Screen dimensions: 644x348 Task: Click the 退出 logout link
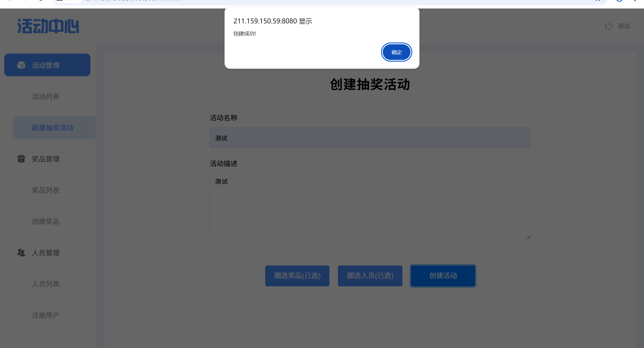click(624, 26)
